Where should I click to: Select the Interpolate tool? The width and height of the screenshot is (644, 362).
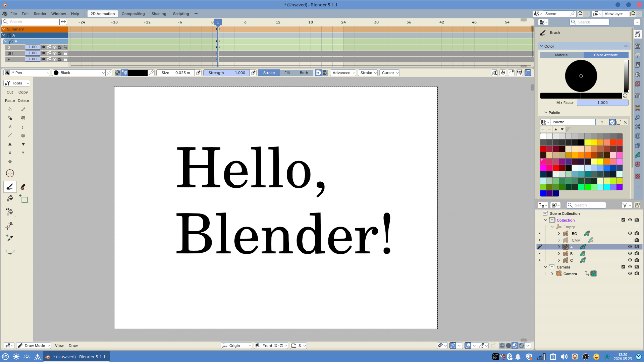tap(10, 252)
